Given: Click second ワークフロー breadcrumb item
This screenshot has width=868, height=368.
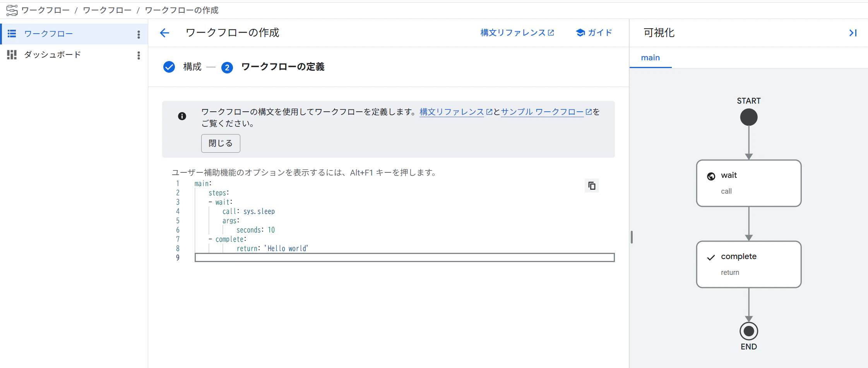Looking at the screenshot, I should click(x=107, y=10).
